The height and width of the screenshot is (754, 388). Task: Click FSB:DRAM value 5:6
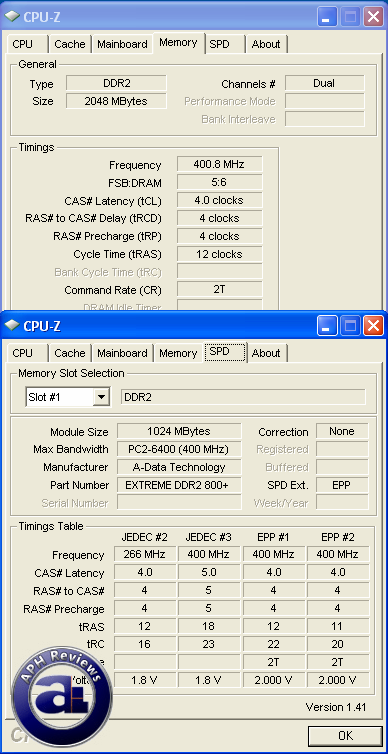coord(219,182)
